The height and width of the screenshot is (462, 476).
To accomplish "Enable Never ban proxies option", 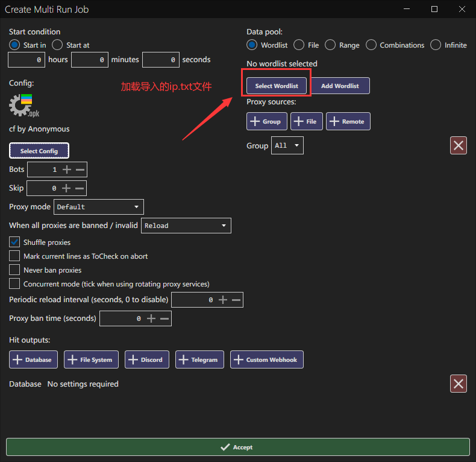I will click(14, 270).
